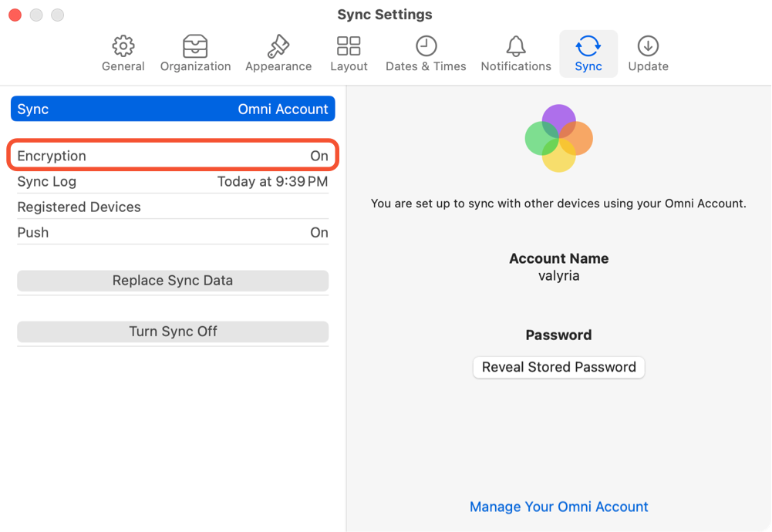This screenshot has height=532, width=772.
Task: Open the General settings gear icon
Action: coord(123,46)
